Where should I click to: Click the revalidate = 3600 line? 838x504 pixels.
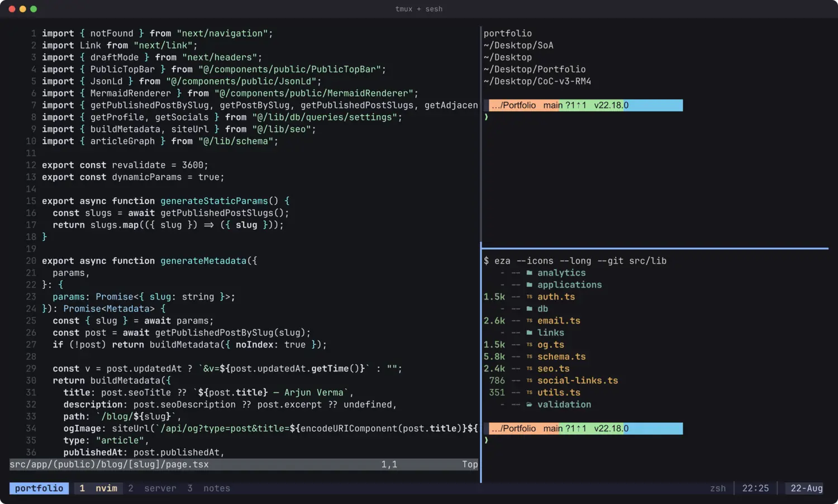click(x=125, y=165)
